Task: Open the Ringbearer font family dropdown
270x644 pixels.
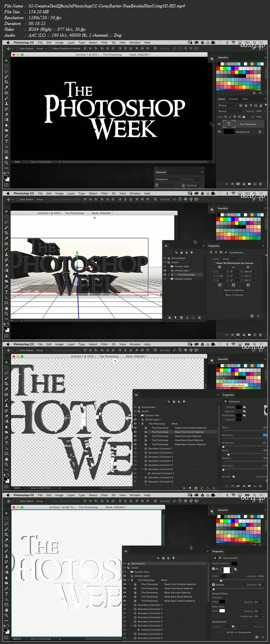Action: tap(169, 179)
